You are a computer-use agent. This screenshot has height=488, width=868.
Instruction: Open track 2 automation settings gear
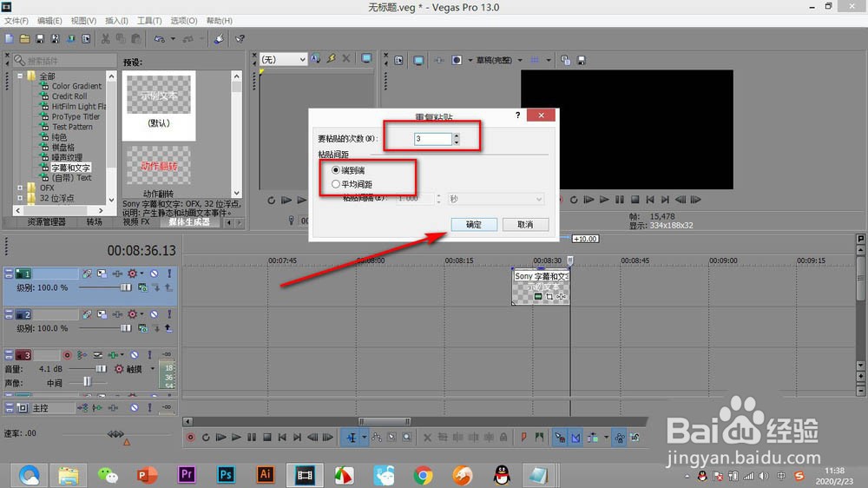[x=132, y=314]
